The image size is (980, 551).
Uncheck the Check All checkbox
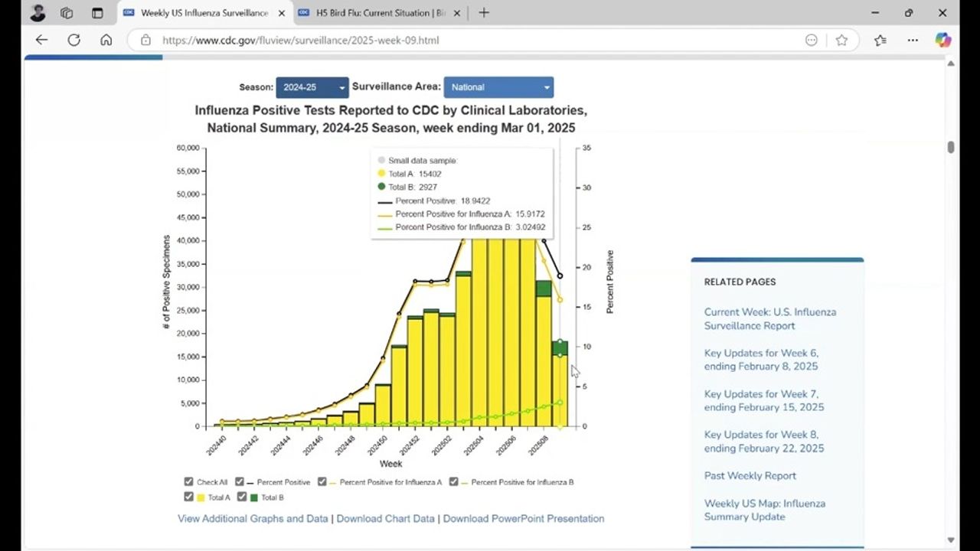(188, 482)
